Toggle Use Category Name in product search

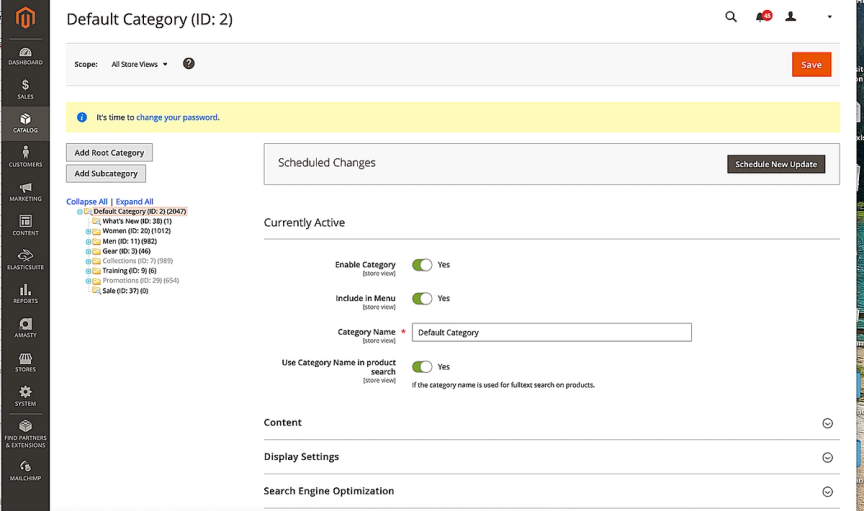coord(422,367)
